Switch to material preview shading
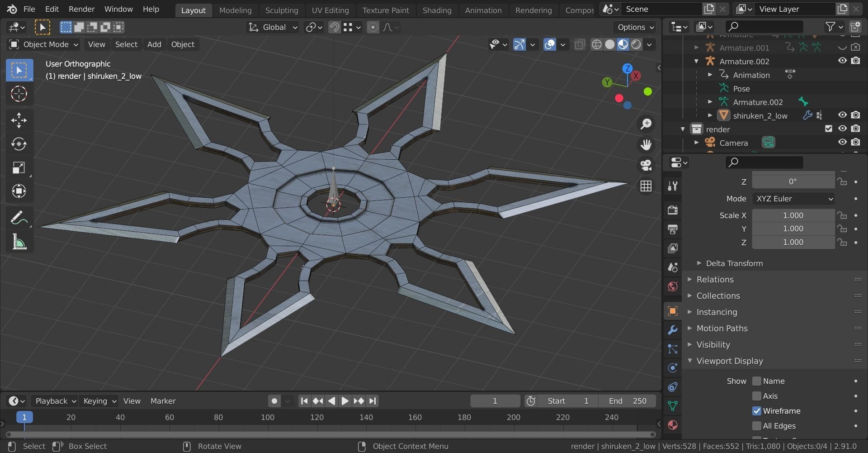This screenshot has width=868, height=453. click(623, 44)
